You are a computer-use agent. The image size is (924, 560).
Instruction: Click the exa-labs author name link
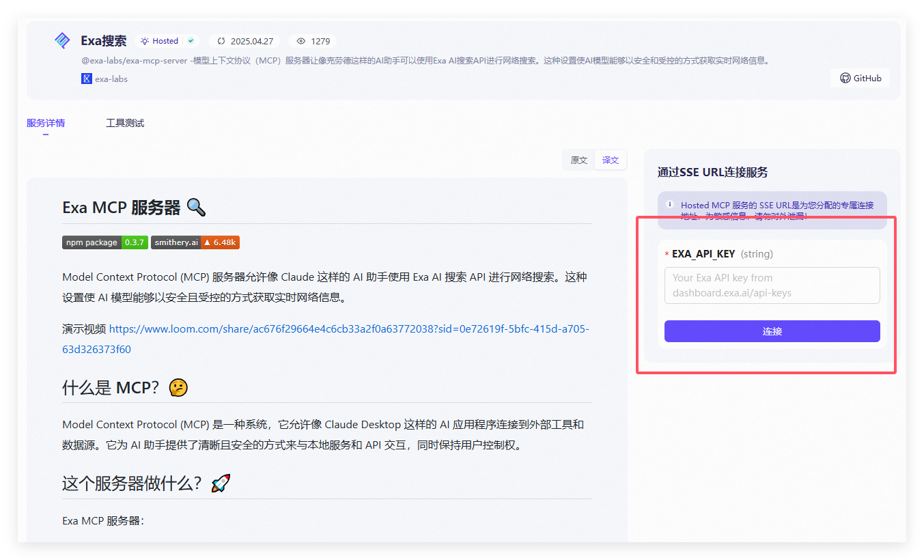111,79
